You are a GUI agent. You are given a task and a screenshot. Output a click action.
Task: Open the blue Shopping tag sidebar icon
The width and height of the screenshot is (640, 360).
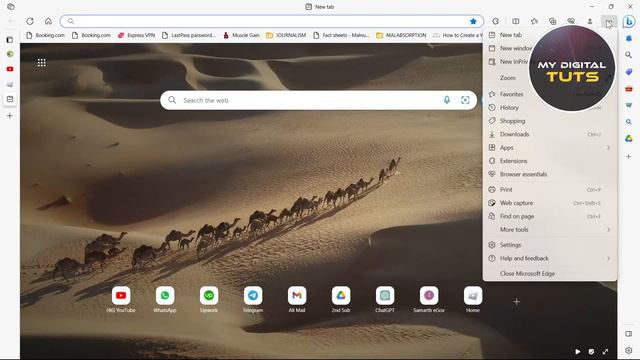point(629,72)
